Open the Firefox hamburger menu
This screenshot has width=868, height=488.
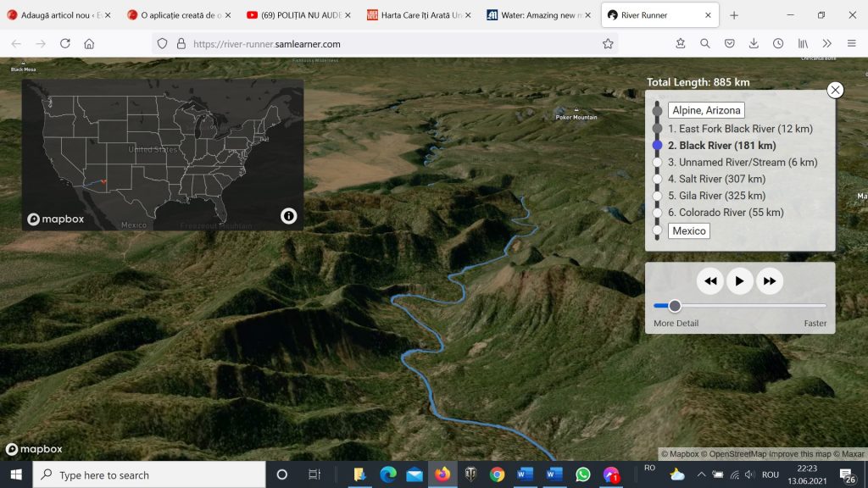[x=852, y=44]
